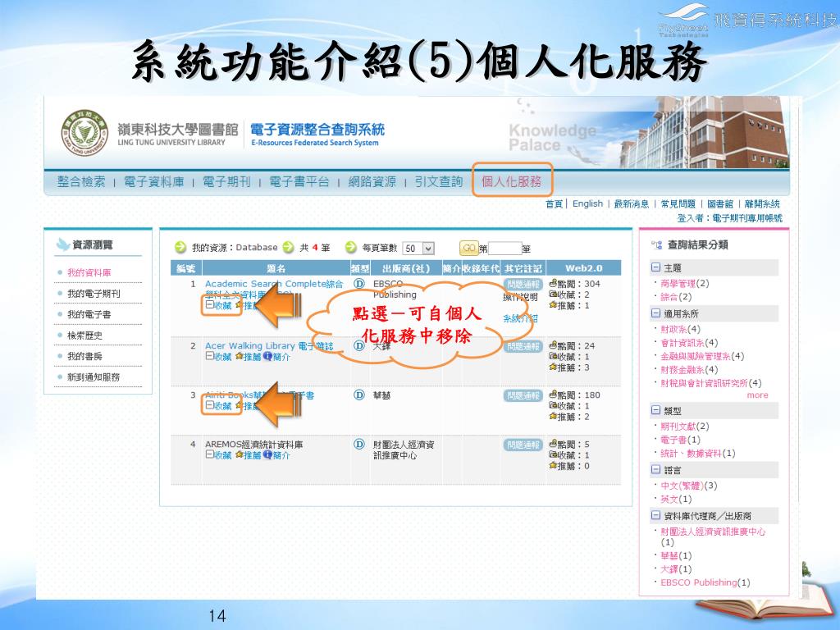Toggle 收藏 off for AREMOS經濟統計資料庫

click(218, 454)
